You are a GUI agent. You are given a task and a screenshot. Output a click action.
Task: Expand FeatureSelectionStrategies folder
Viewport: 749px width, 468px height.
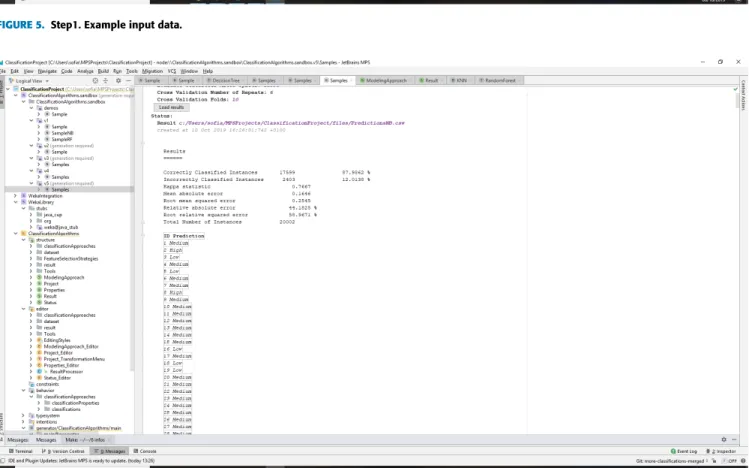tap(32, 258)
